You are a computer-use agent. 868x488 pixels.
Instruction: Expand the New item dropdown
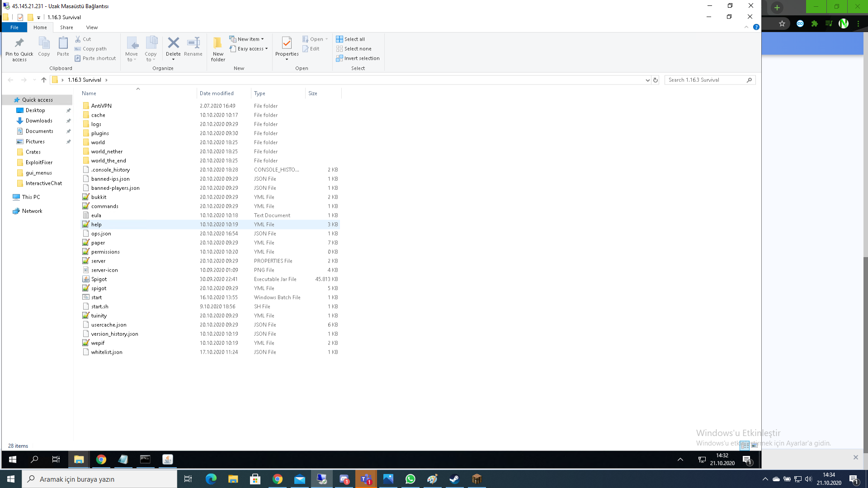[246, 39]
